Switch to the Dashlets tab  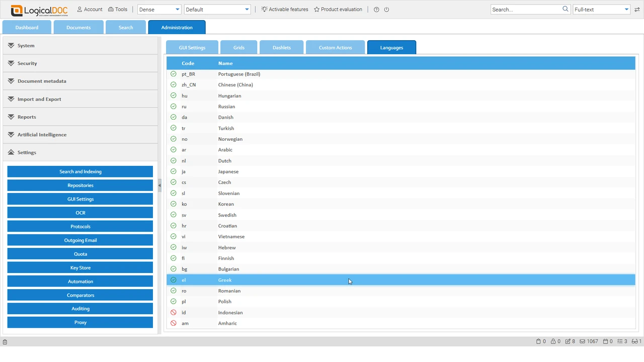281,47
